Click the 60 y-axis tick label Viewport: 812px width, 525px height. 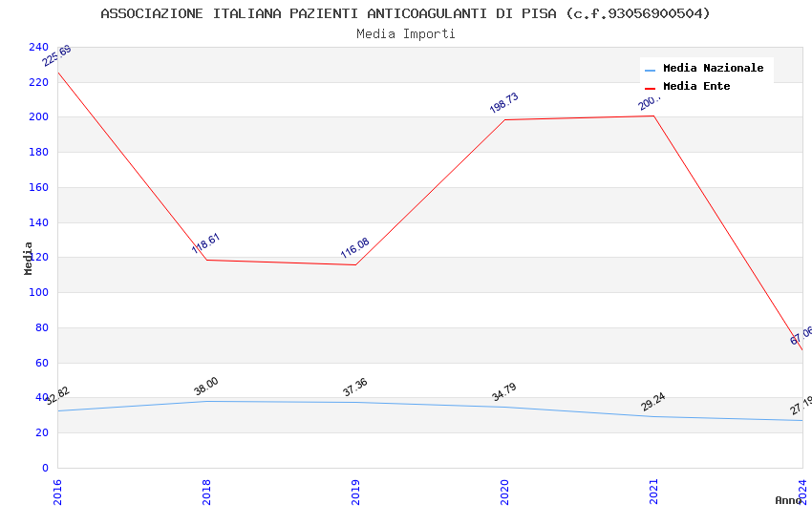point(42,363)
